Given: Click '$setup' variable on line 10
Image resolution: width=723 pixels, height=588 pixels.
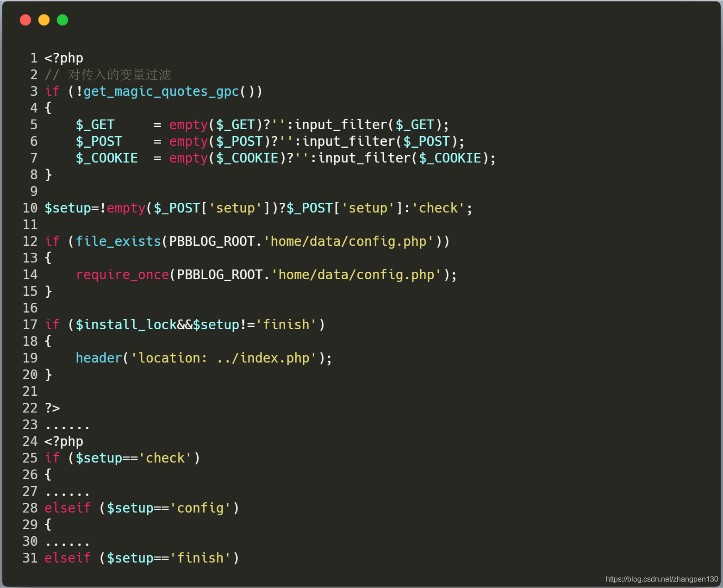Looking at the screenshot, I should click(68, 208).
